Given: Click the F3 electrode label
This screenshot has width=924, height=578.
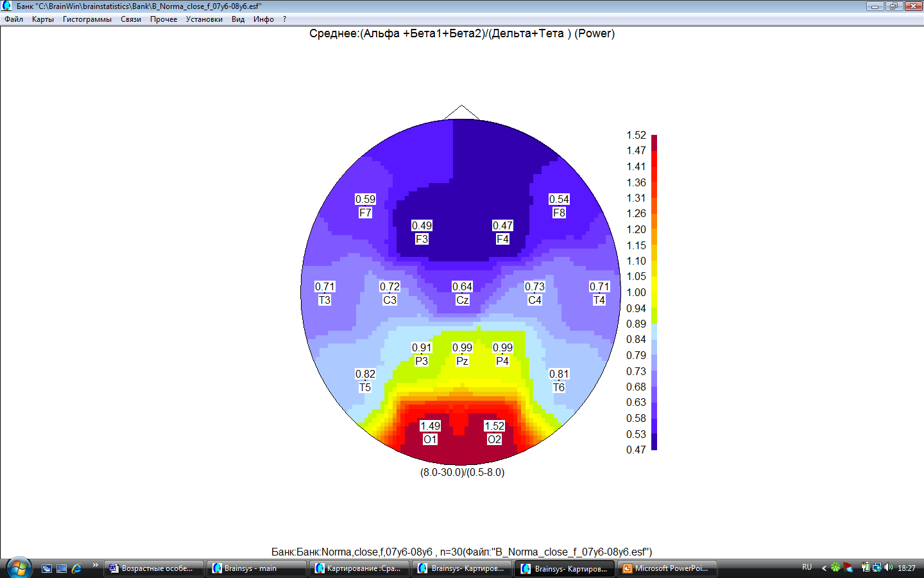Looking at the screenshot, I should click(422, 239).
